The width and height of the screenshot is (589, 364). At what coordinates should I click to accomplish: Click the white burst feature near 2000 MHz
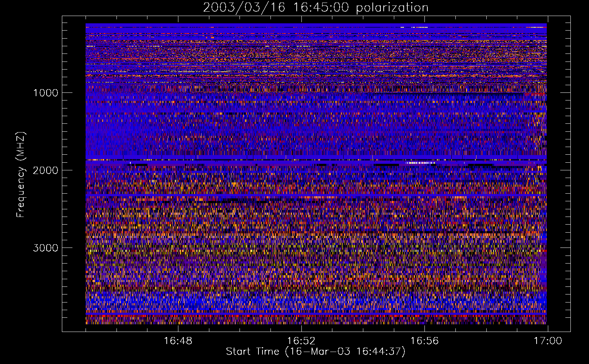point(421,163)
